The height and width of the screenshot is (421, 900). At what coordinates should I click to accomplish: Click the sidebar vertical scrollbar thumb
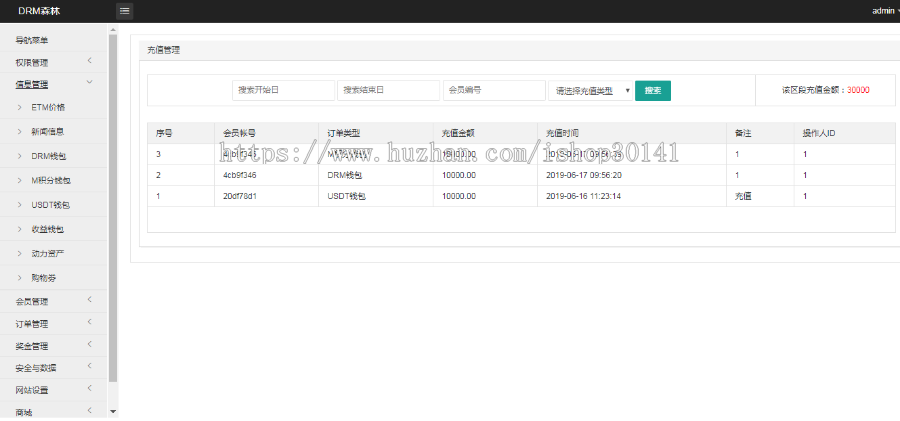point(112,208)
